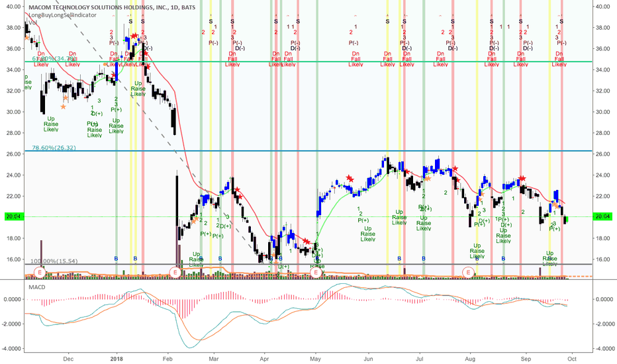
Task: Click the green 20.04 price tag on left axis
Action: (x=14, y=216)
